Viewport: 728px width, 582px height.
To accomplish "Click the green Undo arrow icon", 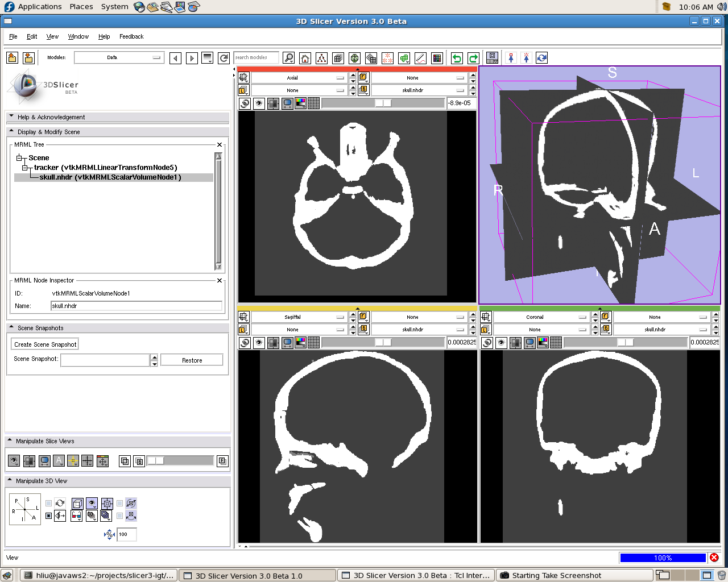I will (457, 58).
